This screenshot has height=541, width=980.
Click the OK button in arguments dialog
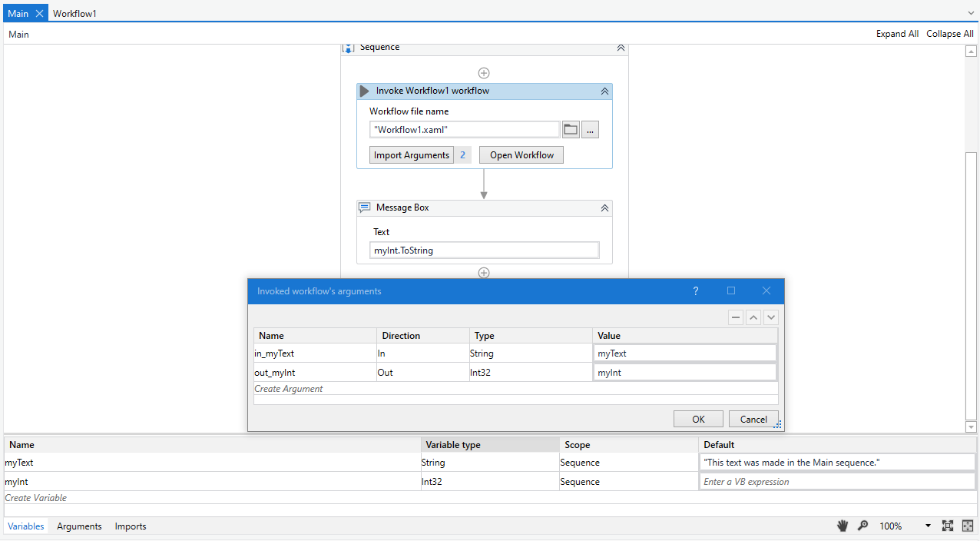pos(698,419)
